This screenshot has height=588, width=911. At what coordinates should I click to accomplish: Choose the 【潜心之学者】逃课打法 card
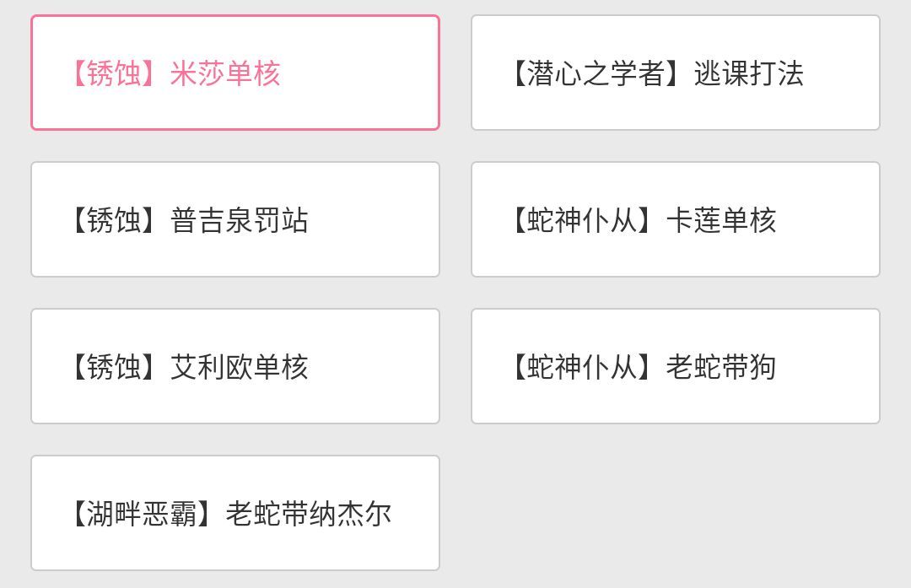(x=675, y=73)
